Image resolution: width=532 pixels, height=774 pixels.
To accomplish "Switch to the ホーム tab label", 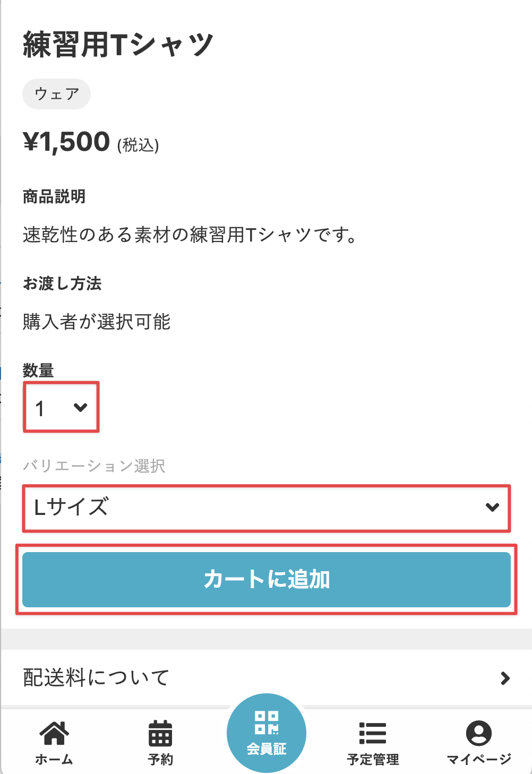I will coord(54,760).
